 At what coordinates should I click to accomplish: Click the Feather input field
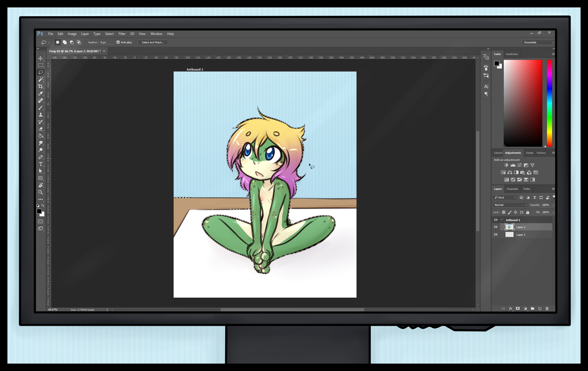106,42
